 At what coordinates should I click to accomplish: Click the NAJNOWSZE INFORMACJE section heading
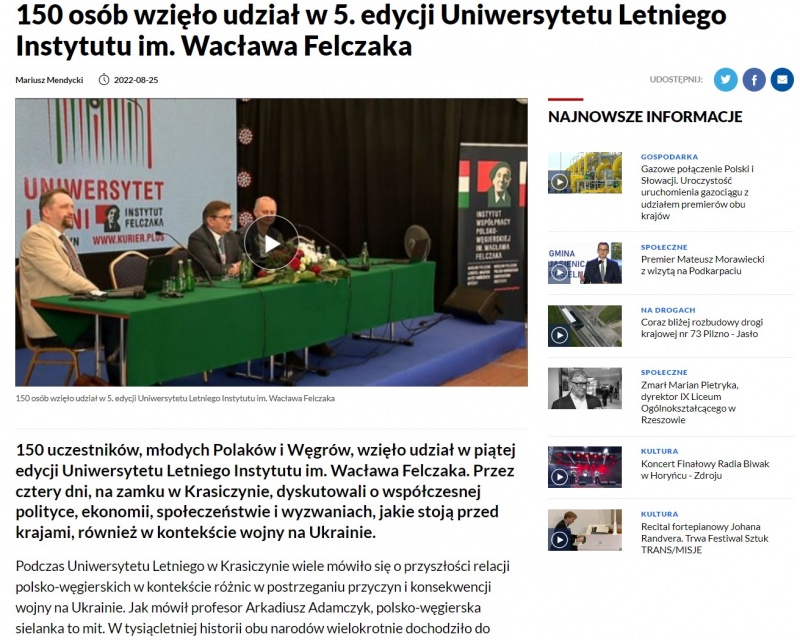pyautogui.click(x=645, y=116)
